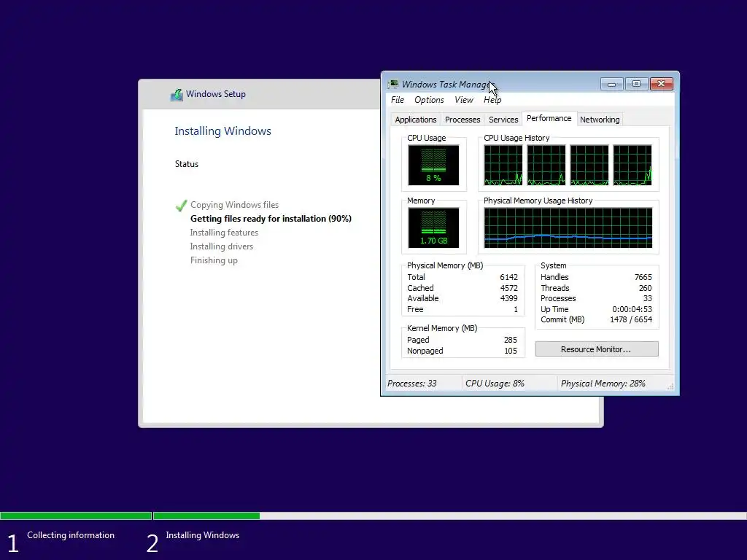The height and width of the screenshot is (560, 747).
Task: Minimize the Windows Task Manager window
Action: click(611, 85)
